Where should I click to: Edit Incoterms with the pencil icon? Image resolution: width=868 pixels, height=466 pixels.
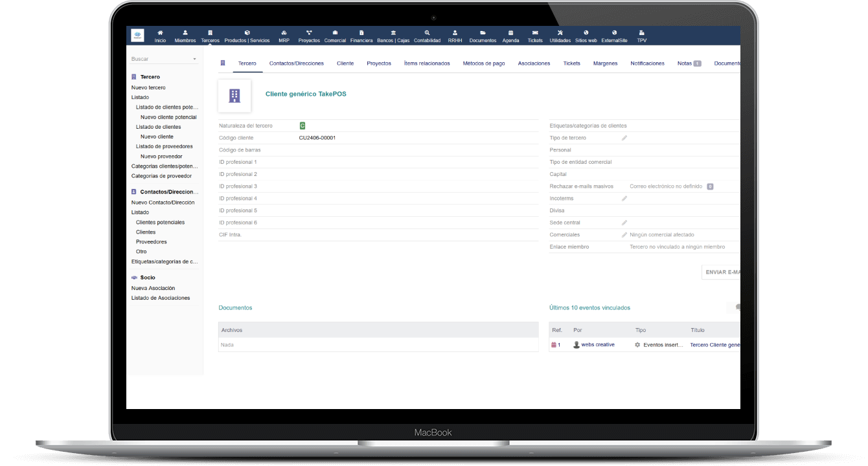tap(624, 199)
